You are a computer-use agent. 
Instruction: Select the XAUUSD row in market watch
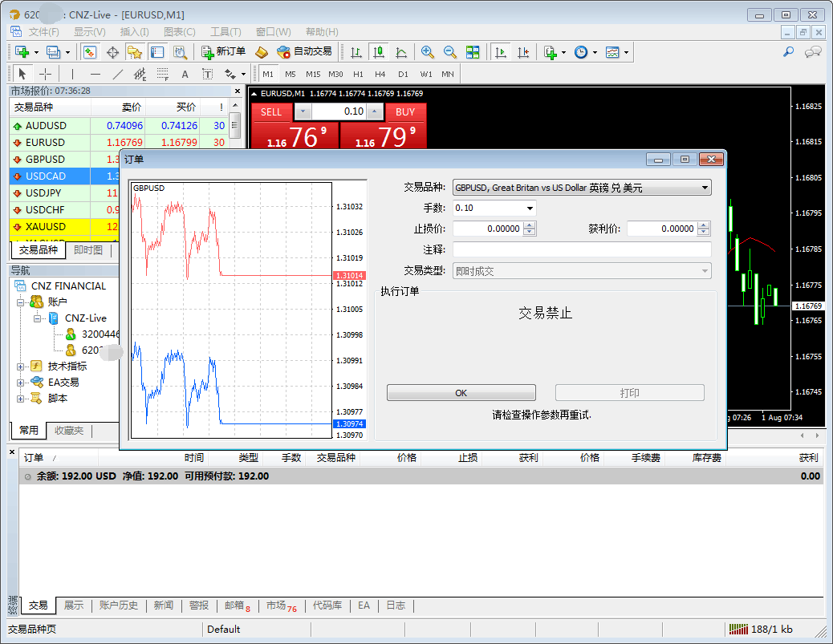[x=64, y=227]
